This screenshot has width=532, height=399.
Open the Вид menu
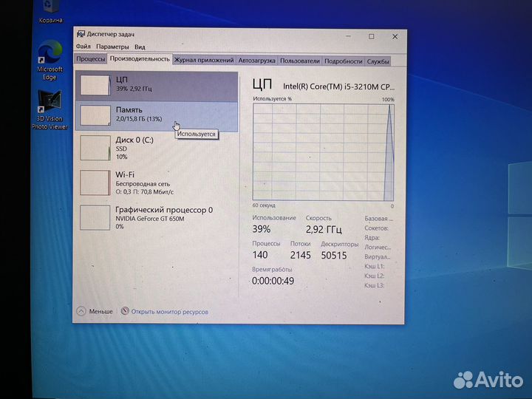coord(140,47)
